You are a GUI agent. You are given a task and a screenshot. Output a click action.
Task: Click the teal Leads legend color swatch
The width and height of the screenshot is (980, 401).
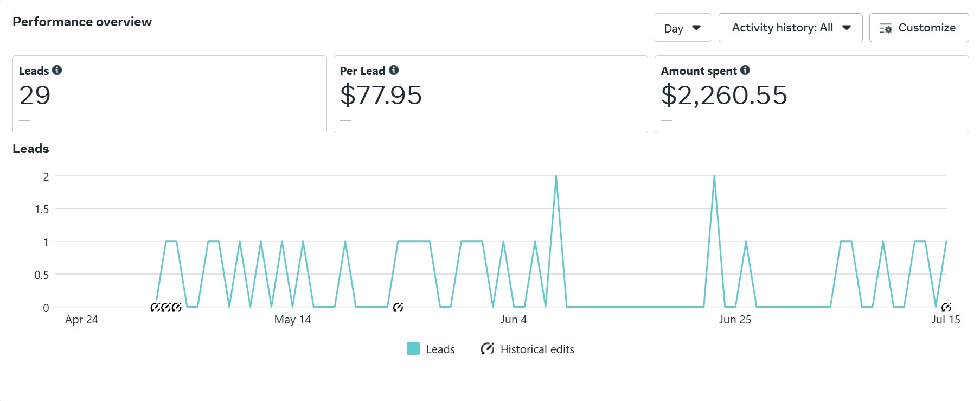[413, 349]
